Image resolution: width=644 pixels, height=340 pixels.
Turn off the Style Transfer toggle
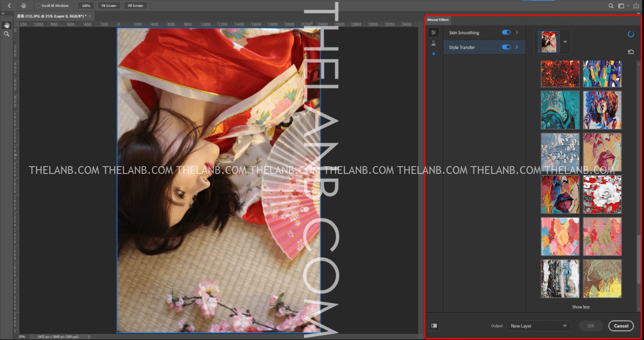(x=506, y=47)
